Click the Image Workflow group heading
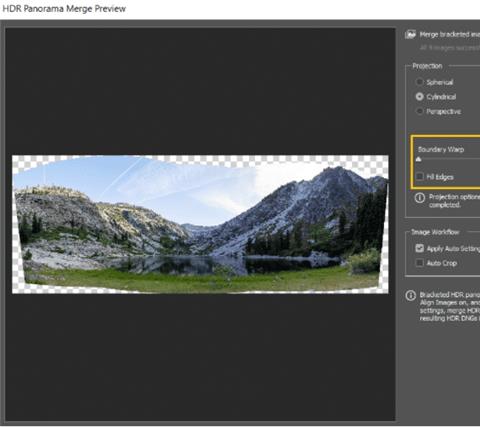This screenshot has height=427, width=480. 435,232
